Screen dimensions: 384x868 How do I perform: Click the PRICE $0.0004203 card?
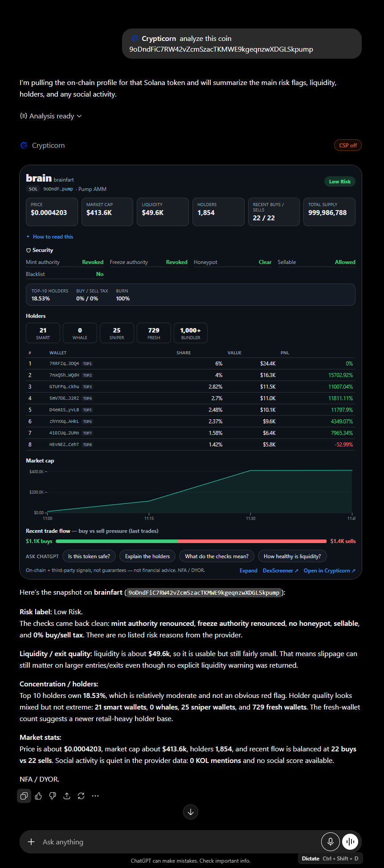click(x=52, y=212)
